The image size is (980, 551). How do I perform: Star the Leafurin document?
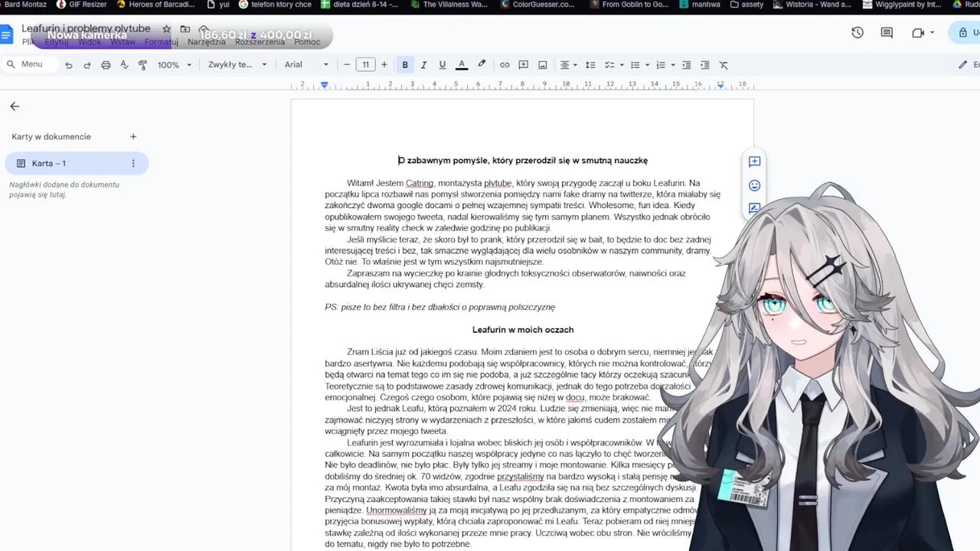pos(166,29)
